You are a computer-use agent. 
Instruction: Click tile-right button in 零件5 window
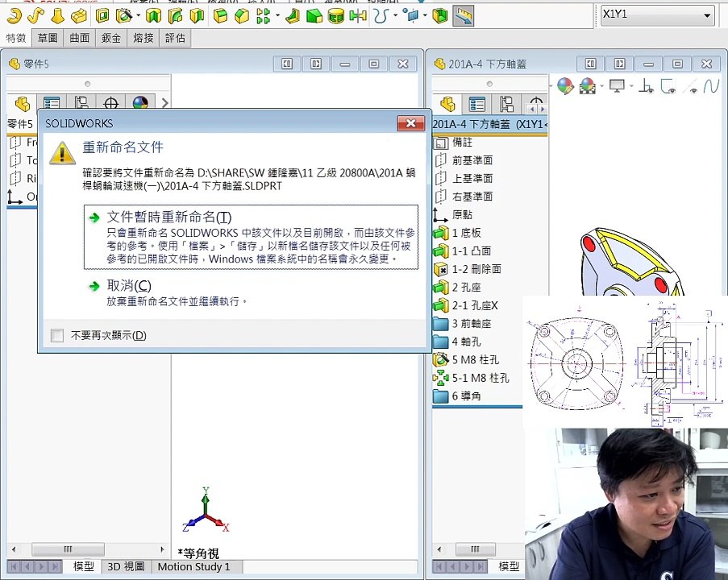[x=316, y=64]
